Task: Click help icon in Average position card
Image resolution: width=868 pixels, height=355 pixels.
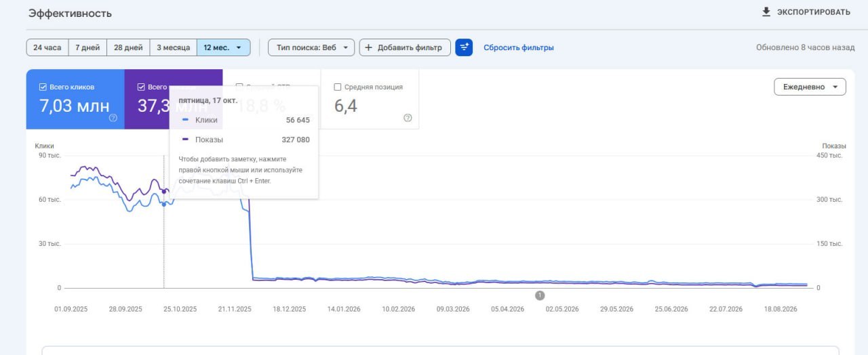Action: pos(408,117)
